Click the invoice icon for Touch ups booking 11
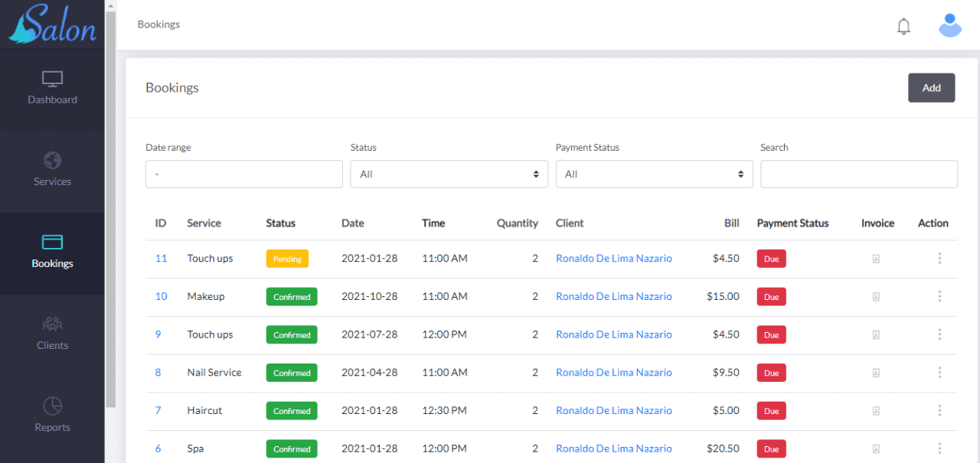The height and width of the screenshot is (463, 980). point(876,259)
